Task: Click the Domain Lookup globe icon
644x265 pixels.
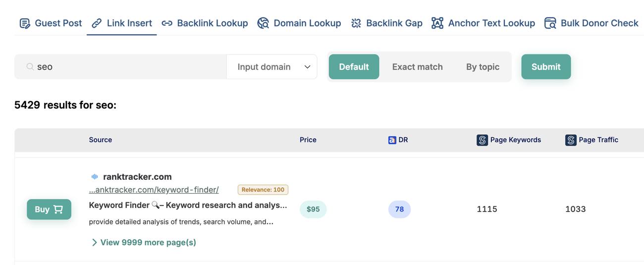Action: pyautogui.click(x=263, y=23)
